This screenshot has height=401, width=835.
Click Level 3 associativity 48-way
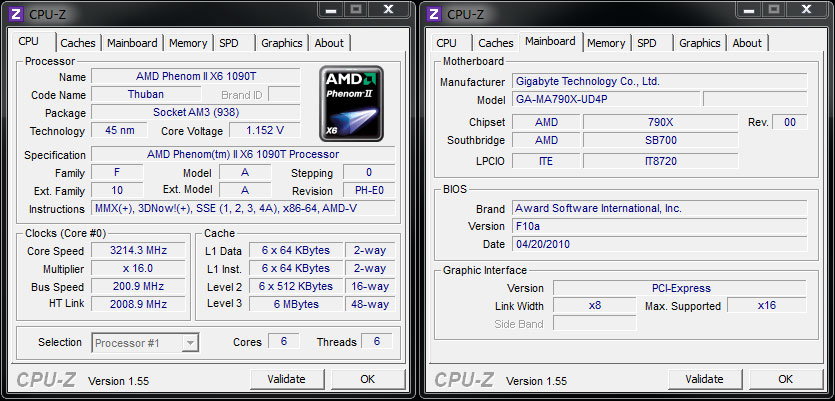(x=370, y=304)
